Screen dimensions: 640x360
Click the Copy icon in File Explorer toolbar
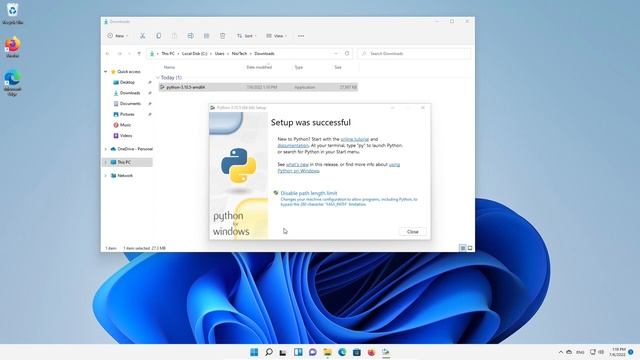158,36
